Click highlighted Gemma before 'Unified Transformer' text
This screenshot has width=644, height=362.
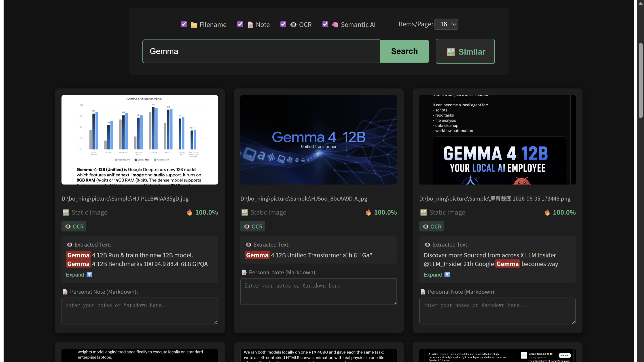point(257,255)
